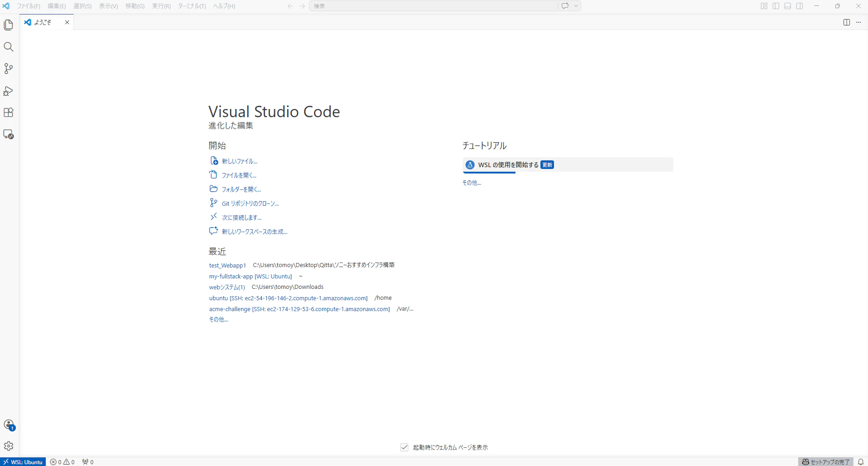This screenshot has width=868, height=466.
Task: Open the Extensions view
Action: pyautogui.click(x=9, y=113)
